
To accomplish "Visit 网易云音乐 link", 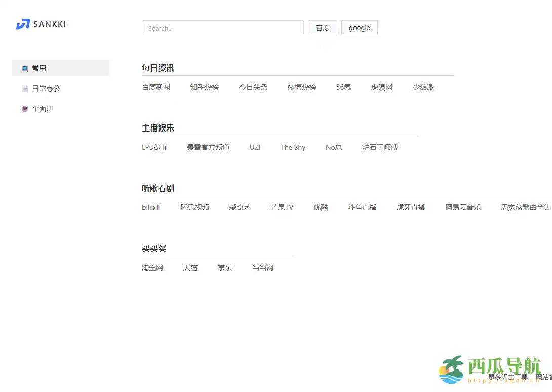I will (x=462, y=207).
